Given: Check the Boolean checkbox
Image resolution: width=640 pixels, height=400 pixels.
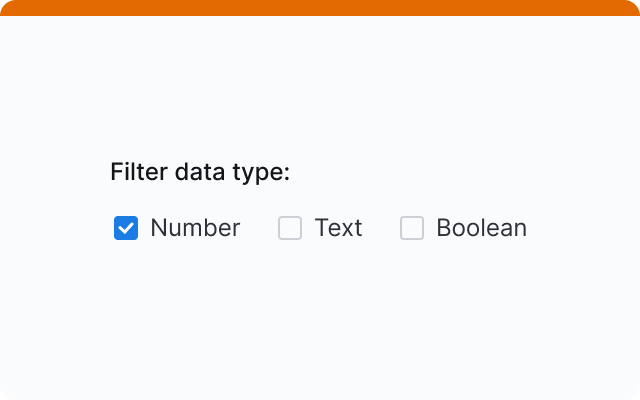Looking at the screenshot, I should tap(412, 229).
